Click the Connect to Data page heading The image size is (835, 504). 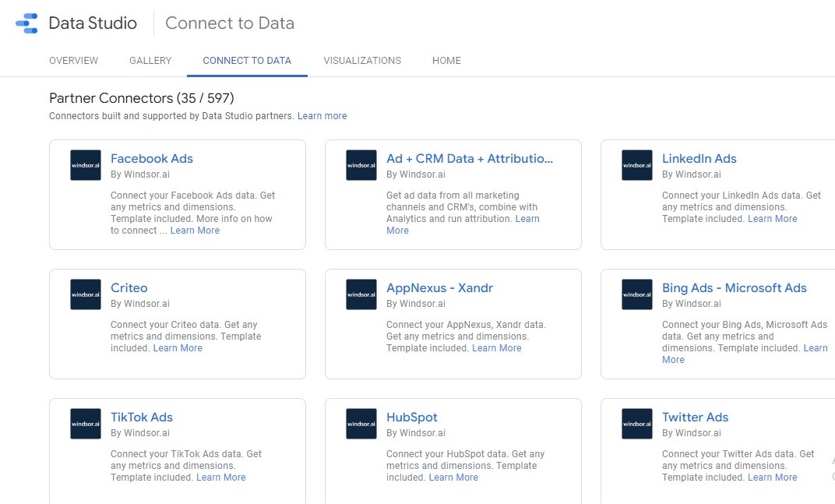[230, 23]
